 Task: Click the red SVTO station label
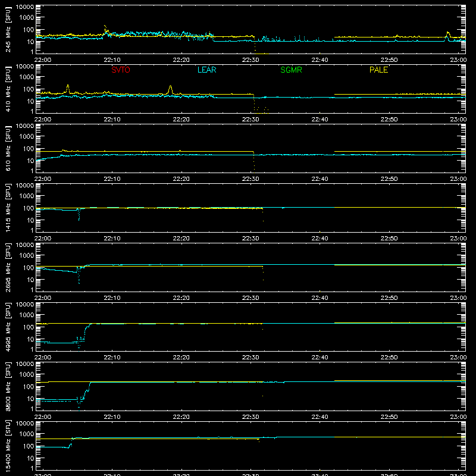pos(121,70)
